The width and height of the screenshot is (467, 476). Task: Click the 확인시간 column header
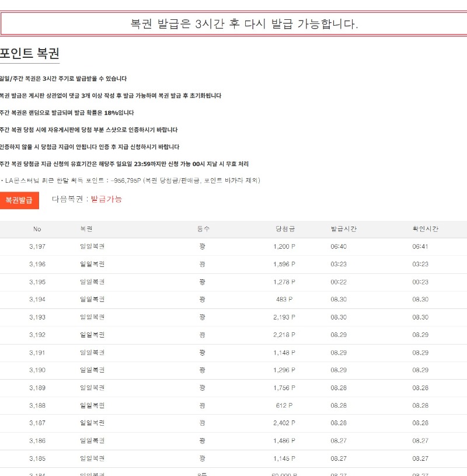point(425,229)
